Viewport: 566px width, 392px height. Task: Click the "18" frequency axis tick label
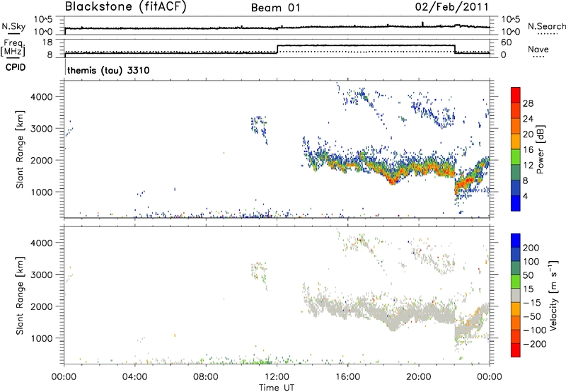47,42
